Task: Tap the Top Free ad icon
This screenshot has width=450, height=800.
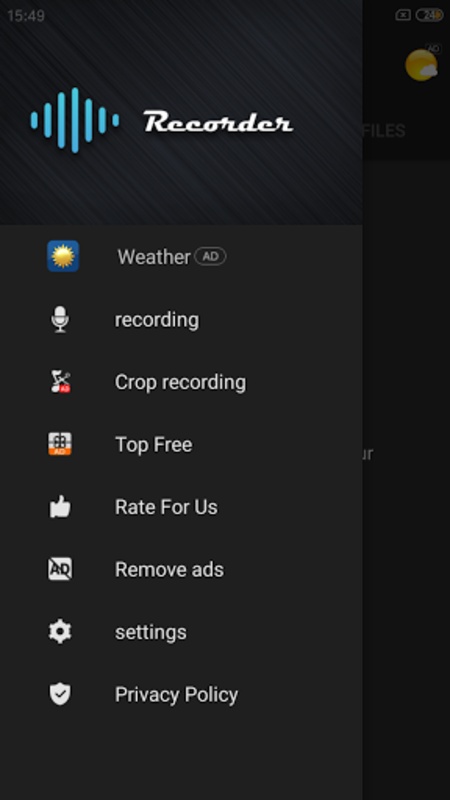Action: [x=60, y=444]
